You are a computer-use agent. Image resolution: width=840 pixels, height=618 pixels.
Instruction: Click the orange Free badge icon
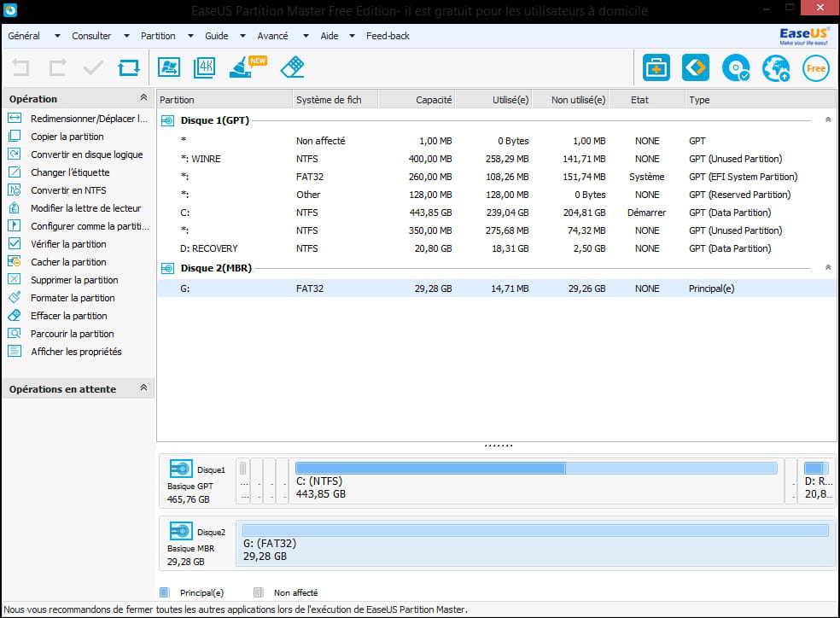click(x=815, y=68)
